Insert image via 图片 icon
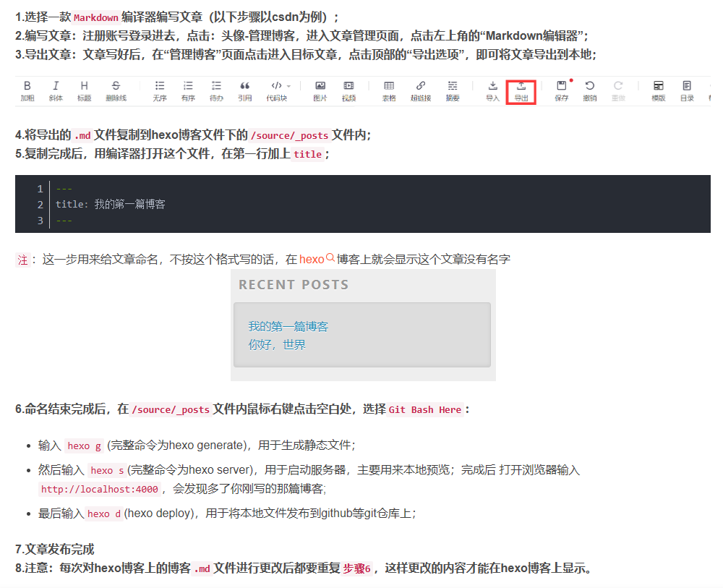 coord(320,91)
